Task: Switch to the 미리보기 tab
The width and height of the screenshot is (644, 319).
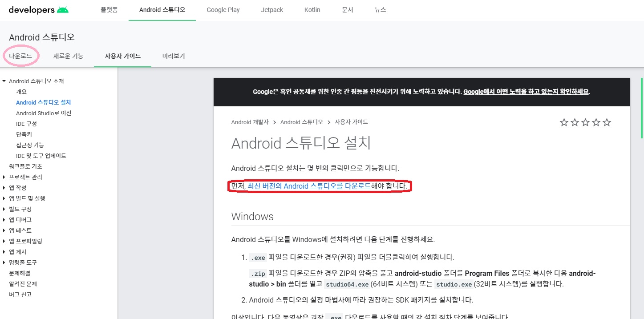Action: tap(174, 56)
